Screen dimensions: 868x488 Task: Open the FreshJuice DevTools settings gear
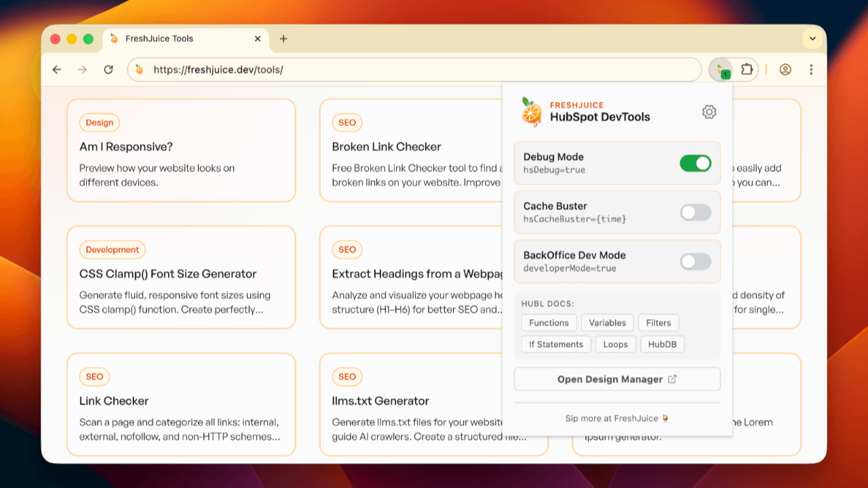[709, 112]
